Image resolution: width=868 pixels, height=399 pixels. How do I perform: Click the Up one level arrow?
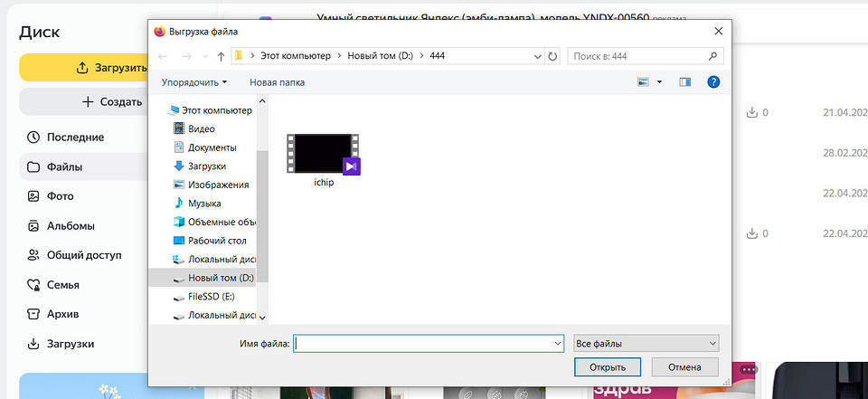(x=221, y=56)
